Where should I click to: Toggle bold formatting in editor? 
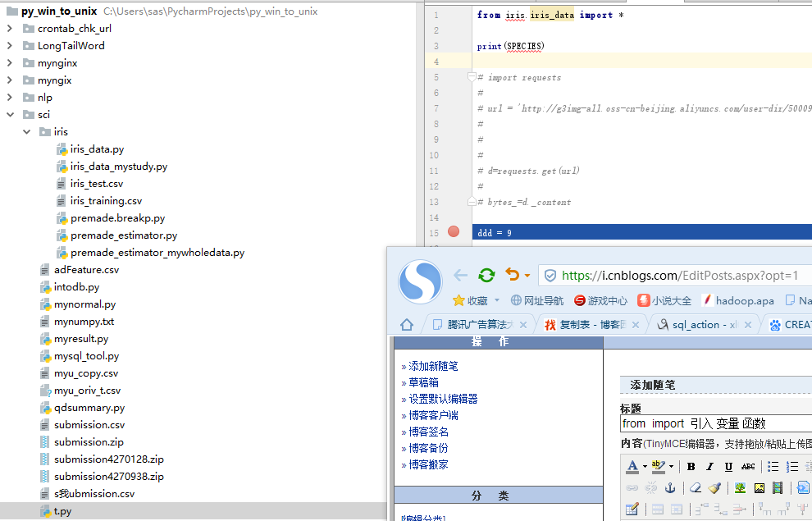click(691, 467)
